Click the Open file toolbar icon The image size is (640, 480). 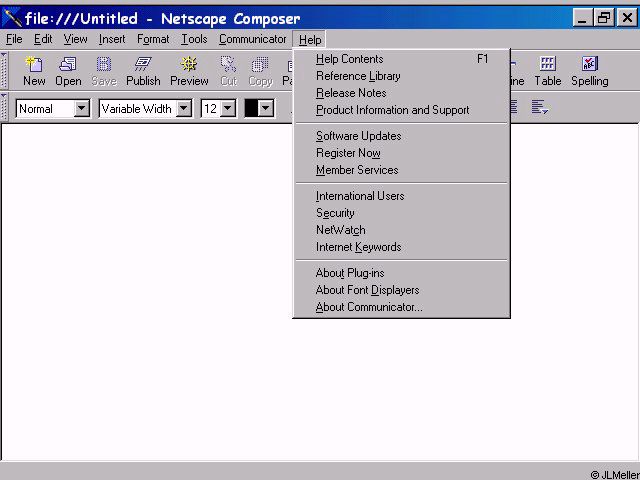tap(68, 71)
